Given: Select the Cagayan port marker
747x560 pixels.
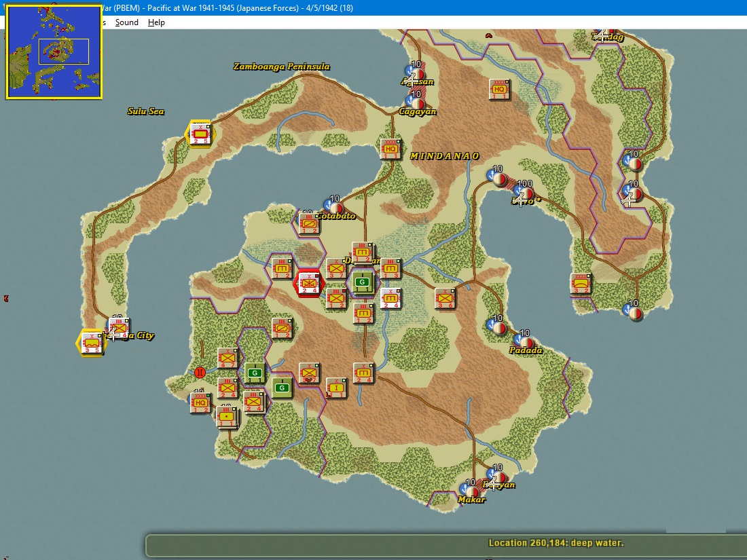Looking at the screenshot, I should 415,102.
